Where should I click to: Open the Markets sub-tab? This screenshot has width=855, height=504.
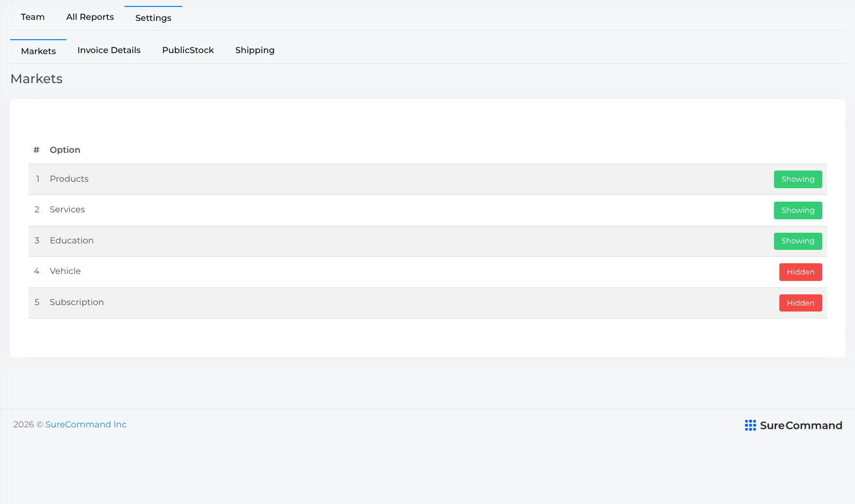point(39,51)
